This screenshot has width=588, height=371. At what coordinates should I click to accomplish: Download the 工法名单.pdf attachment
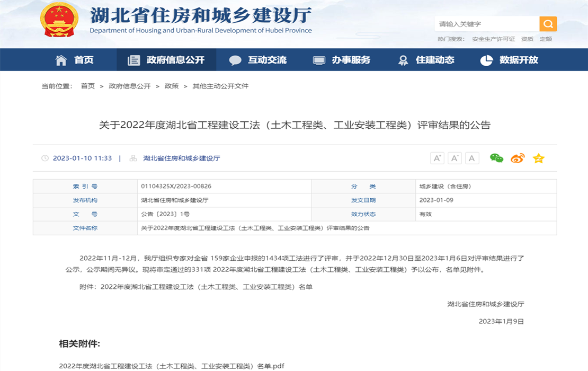(172, 366)
